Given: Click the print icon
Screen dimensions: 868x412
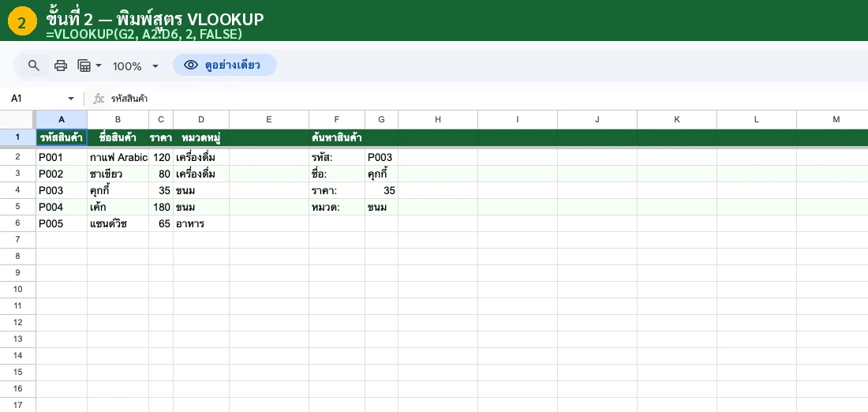Looking at the screenshot, I should coord(61,66).
